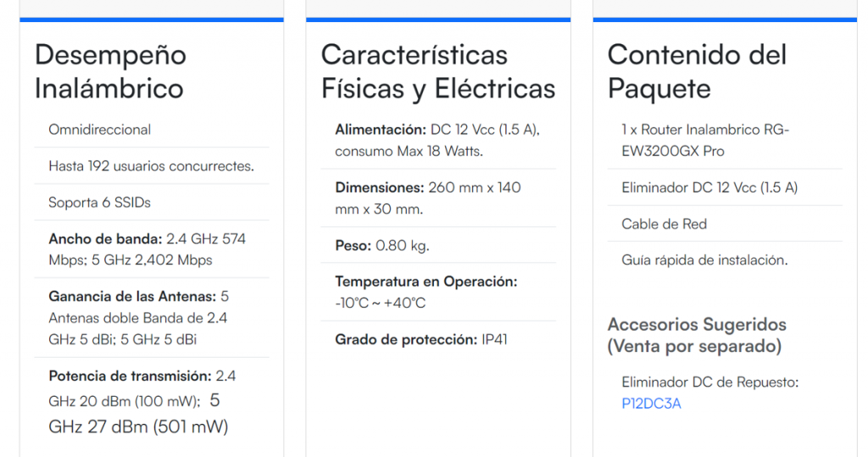Click the Alimentación label
868x457 pixels.
[381, 130]
